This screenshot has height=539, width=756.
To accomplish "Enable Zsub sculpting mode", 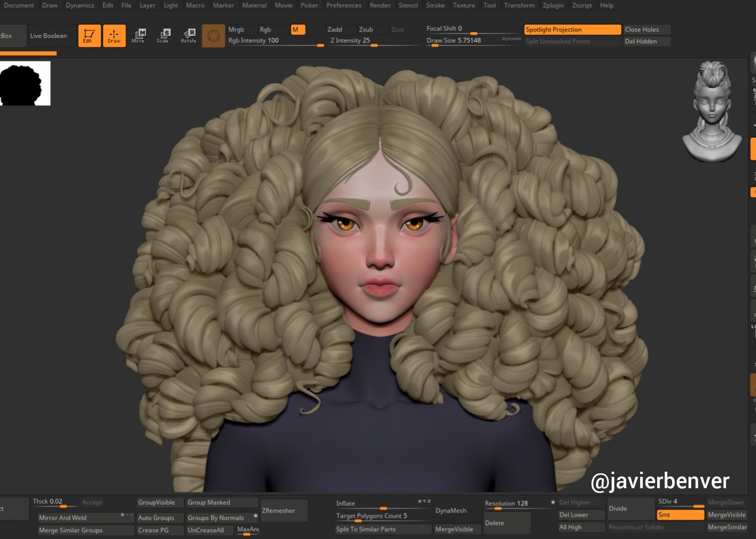I will [371, 30].
